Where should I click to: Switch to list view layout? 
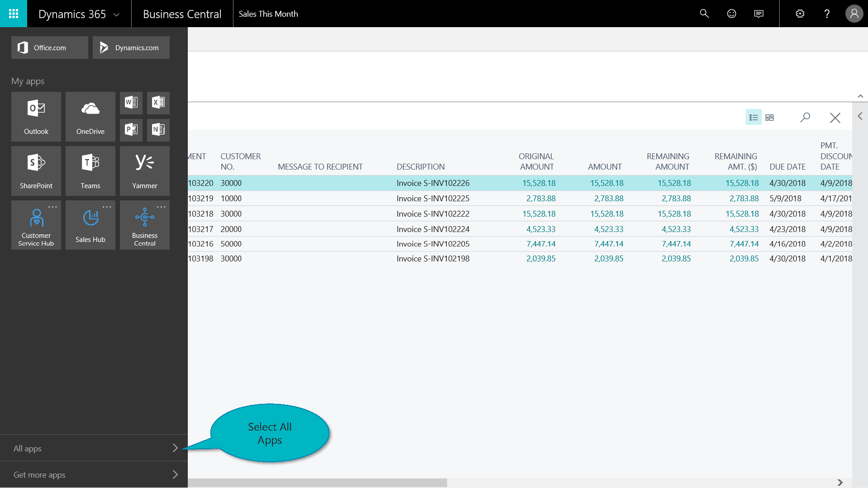(753, 118)
